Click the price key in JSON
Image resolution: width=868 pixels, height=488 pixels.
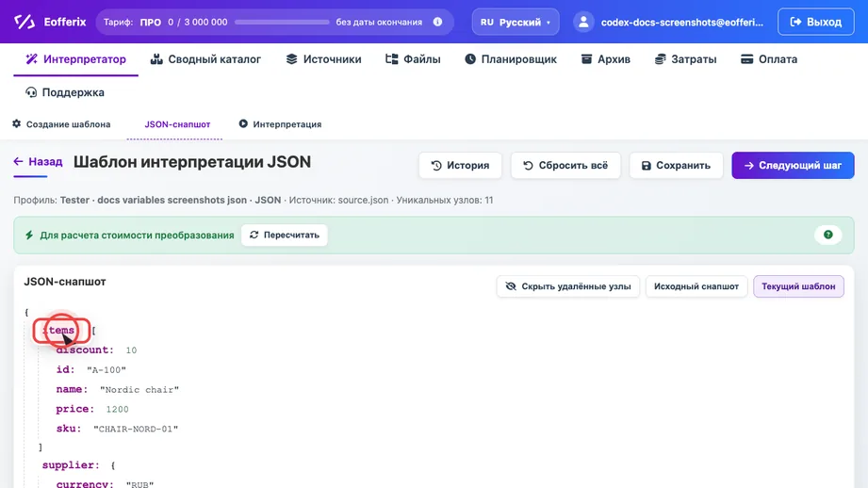click(74, 408)
